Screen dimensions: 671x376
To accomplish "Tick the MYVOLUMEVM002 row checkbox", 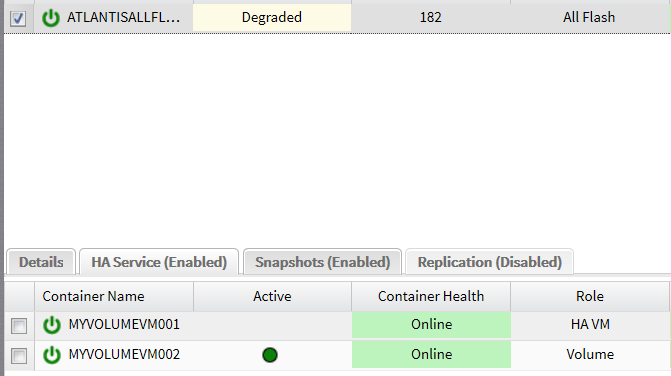I will [x=19, y=356].
